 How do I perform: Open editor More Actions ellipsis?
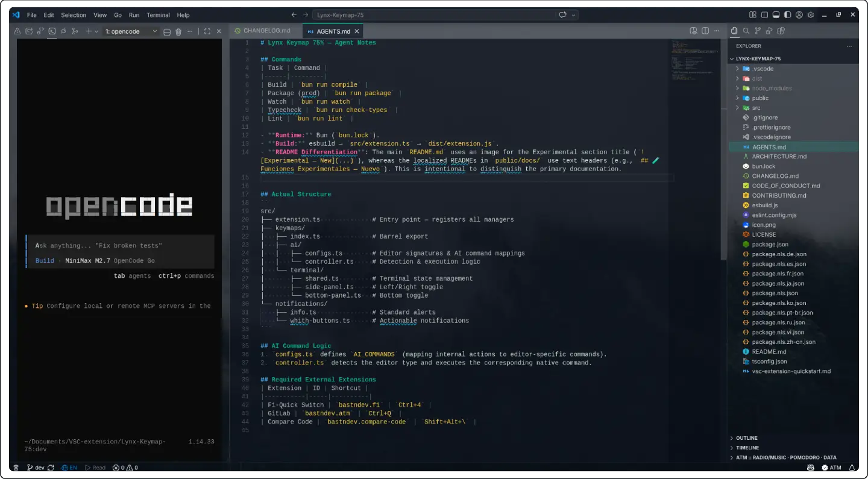(716, 31)
